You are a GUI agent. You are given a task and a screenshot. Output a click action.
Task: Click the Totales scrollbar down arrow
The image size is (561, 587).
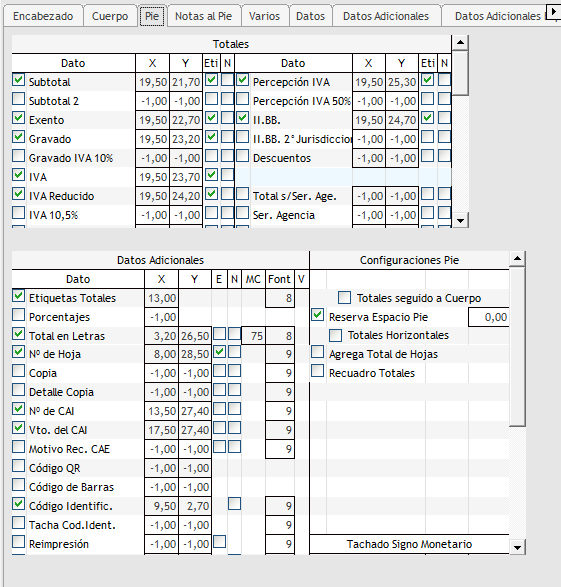(x=460, y=220)
